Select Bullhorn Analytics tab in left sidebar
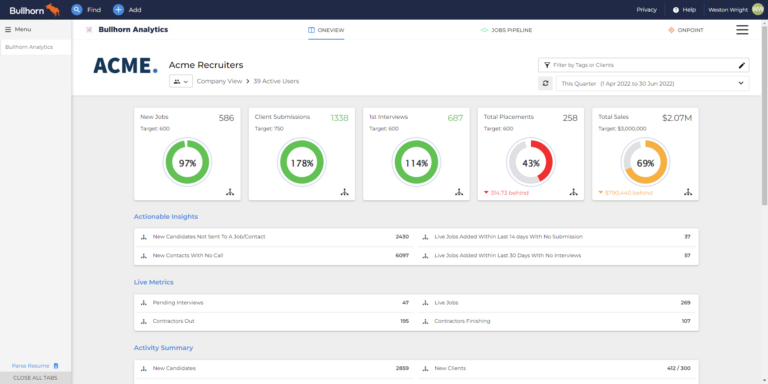This screenshot has width=768, height=384. point(36,48)
